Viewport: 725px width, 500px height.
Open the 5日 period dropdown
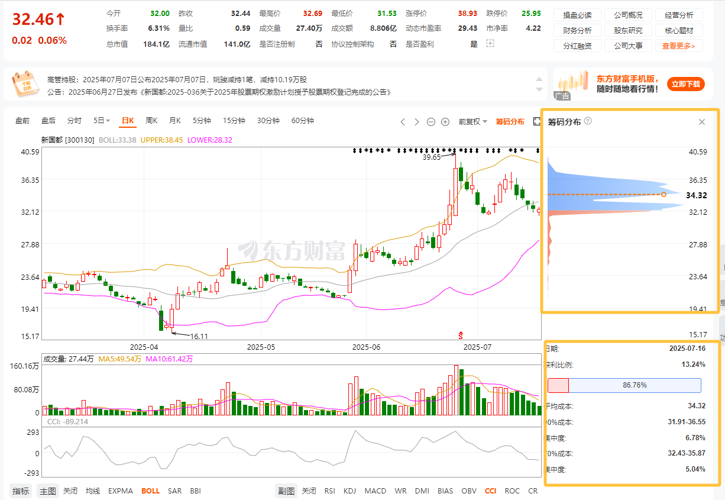point(101,120)
